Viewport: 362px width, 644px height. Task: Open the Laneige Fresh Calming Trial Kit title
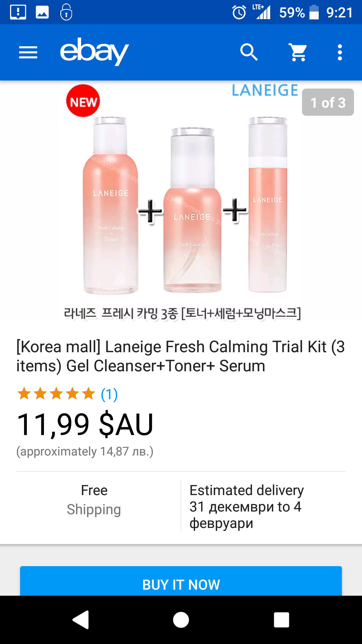coord(181,356)
